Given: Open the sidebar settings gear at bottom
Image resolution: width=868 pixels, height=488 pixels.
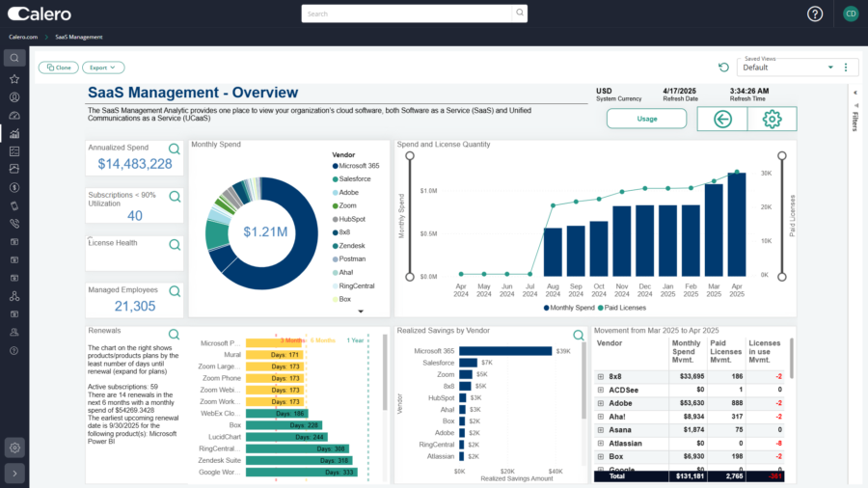Looking at the screenshot, I should 14,447.
